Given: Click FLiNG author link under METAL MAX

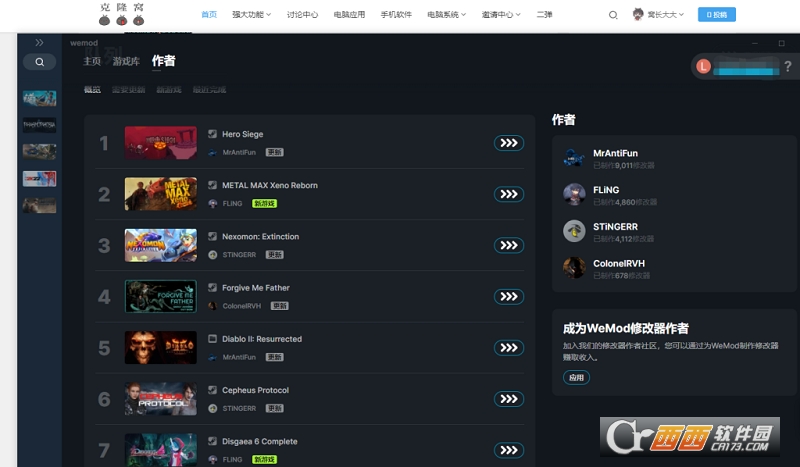Looking at the screenshot, I should point(232,203).
